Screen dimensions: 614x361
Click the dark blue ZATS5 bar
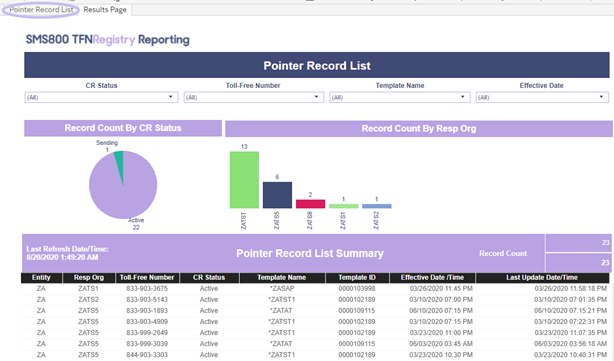click(x=277, y=195)
